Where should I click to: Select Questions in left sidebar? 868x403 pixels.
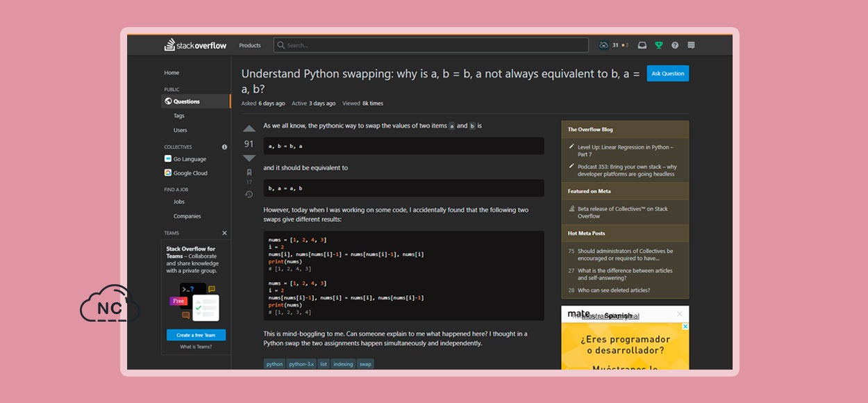(x=196, y=101)
